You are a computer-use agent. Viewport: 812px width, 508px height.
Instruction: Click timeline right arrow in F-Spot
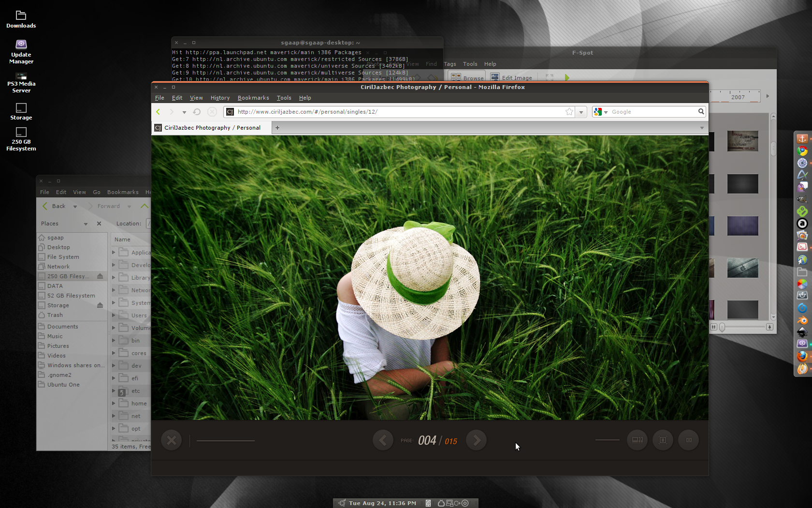tap(768, 96)
